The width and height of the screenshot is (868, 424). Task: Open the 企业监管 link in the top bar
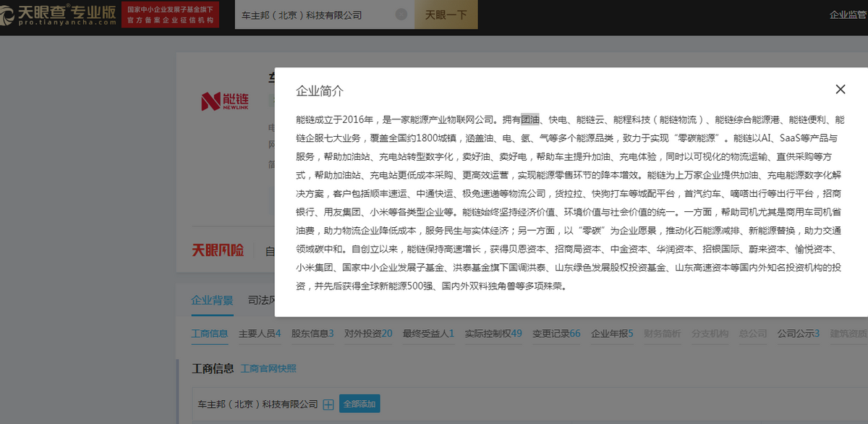point(848,14)
